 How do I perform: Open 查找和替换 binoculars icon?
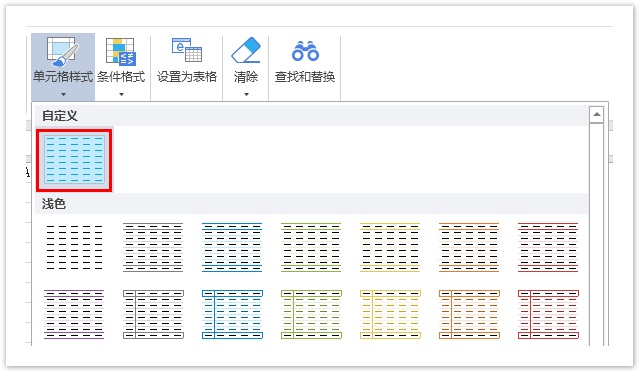305,51
